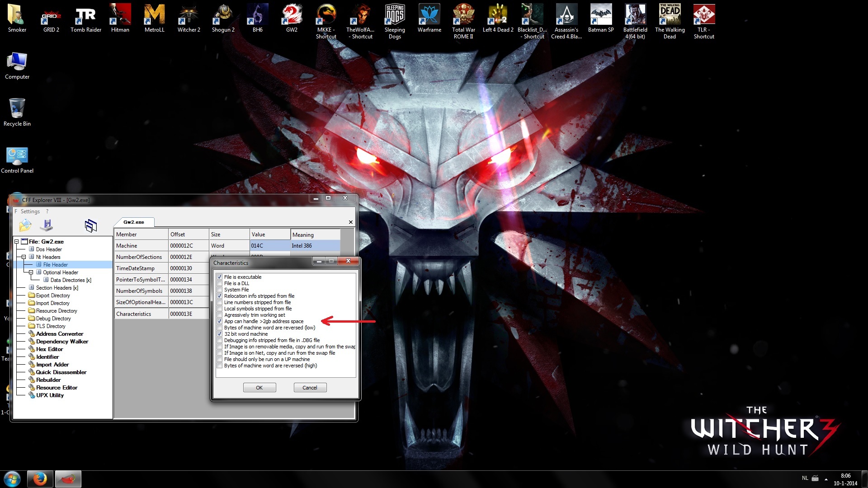Select Data Directories [x] tree item
The image size is (868, 488).
(x=71, y=280)
